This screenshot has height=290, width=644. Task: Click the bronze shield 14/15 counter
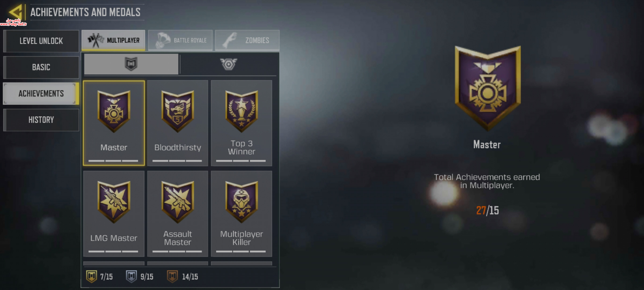pyautogui.click(x=182, y=276)
